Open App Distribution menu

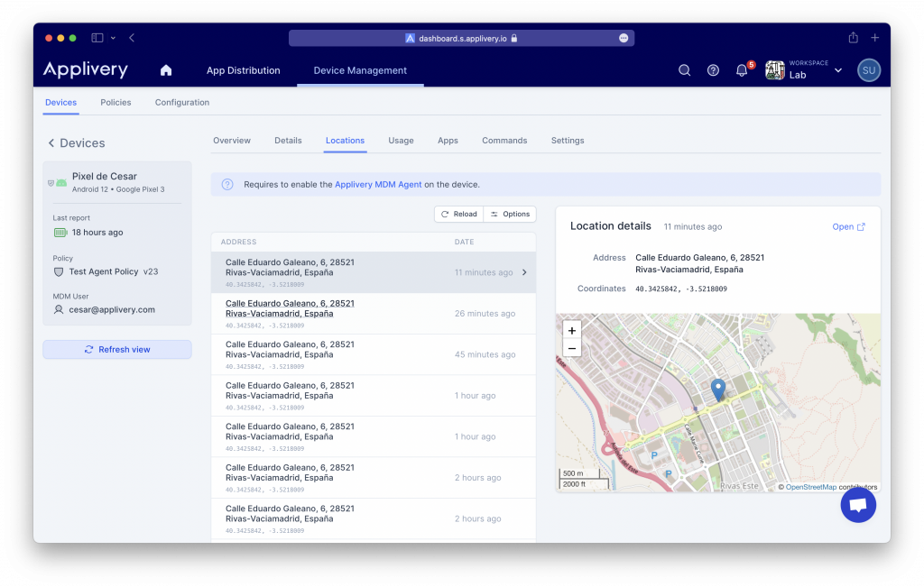coord(243,70)
